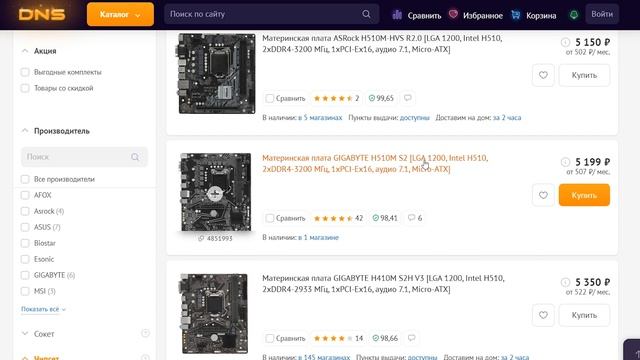Open GIGABYTE H510M S2 product thumbnail
The image size is (640, 360).
216,192
